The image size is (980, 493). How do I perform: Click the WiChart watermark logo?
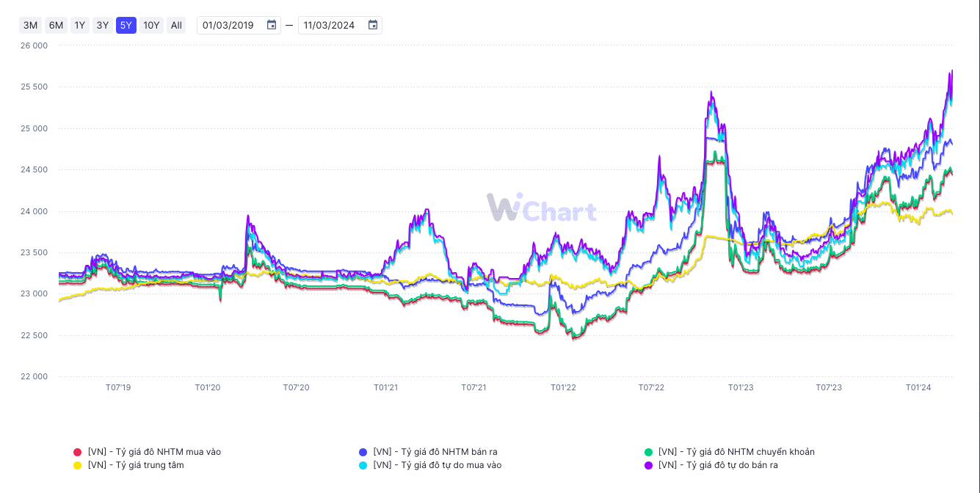(x=542, y=209)
